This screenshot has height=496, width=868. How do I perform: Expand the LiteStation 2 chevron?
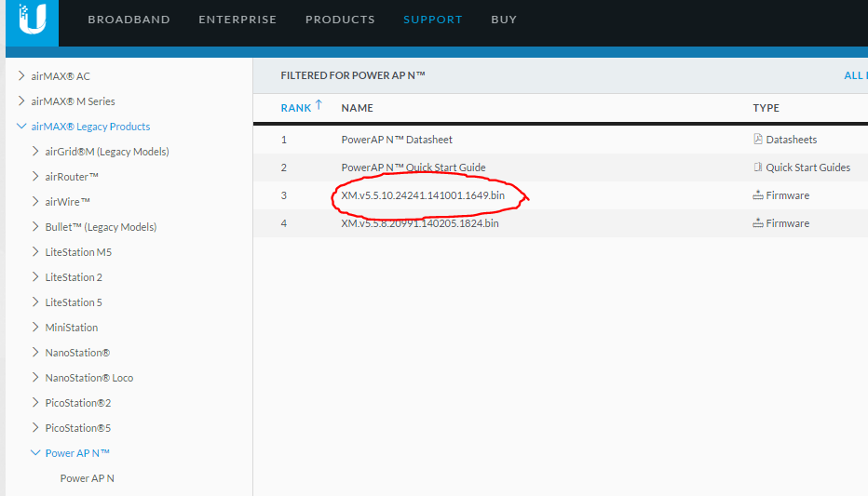pos(35,277)
